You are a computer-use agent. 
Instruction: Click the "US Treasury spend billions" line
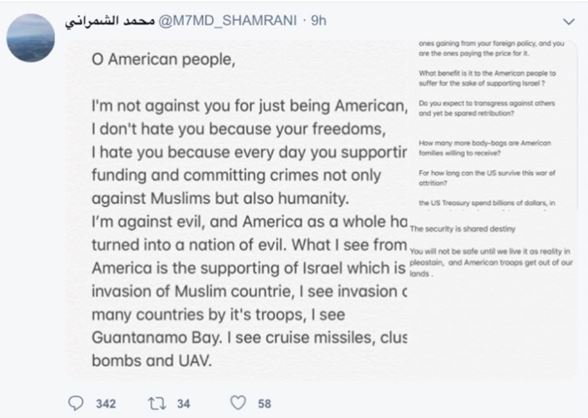487,203
